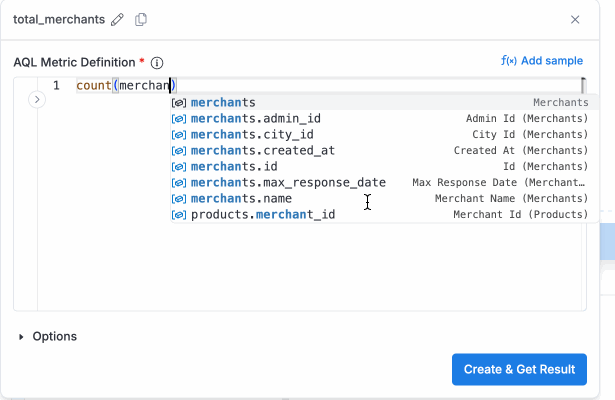Click the model icon beside merchants suggestion

[x=179, y=103]
